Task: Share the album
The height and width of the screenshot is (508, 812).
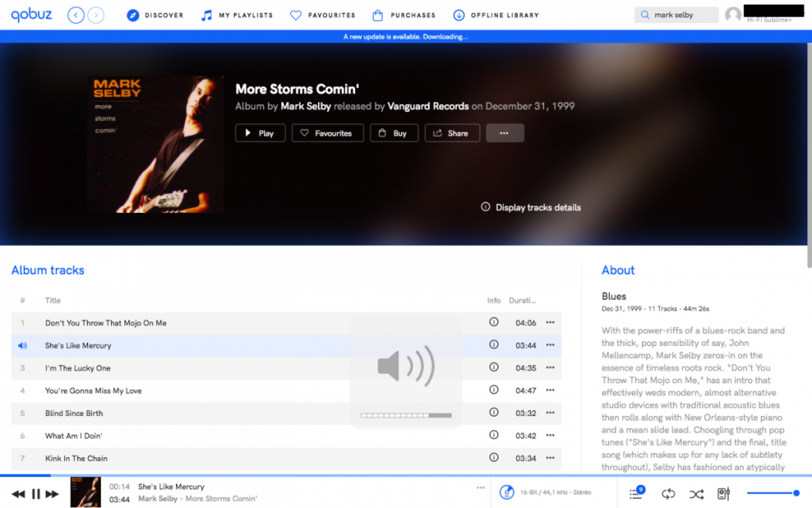Action: (x=452, y=133)
